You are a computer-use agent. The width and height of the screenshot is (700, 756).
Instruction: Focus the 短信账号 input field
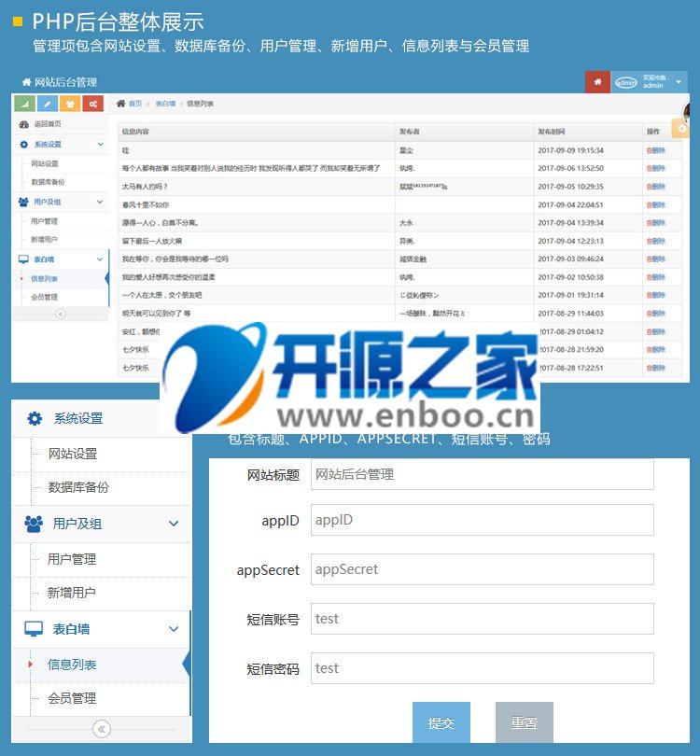483,619
